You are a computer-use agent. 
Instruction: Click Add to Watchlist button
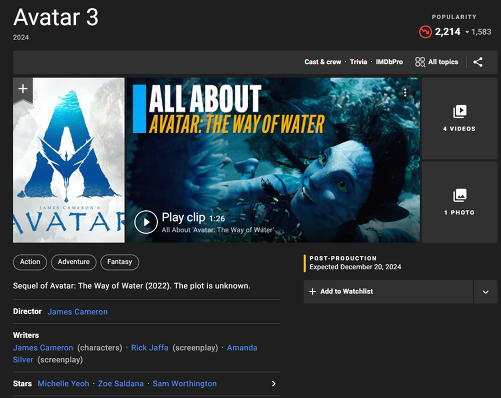pos(388,292)
